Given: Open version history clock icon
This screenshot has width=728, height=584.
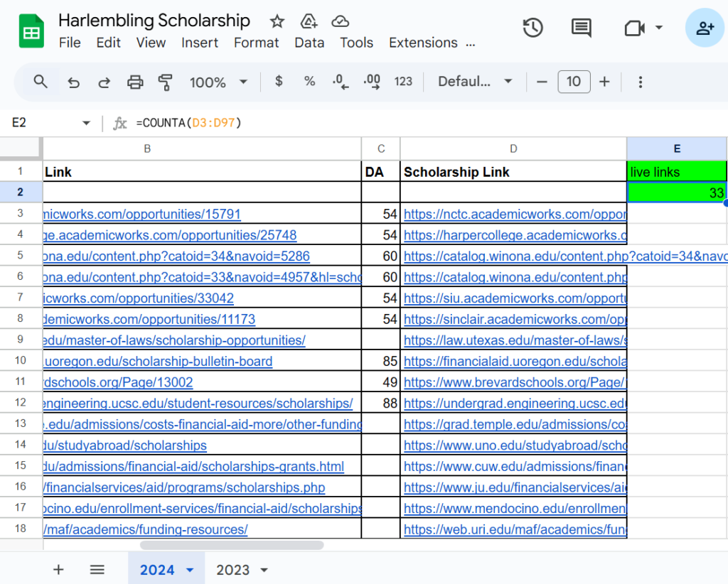Looking at the screenshot, I should click(x=532, y=28).
